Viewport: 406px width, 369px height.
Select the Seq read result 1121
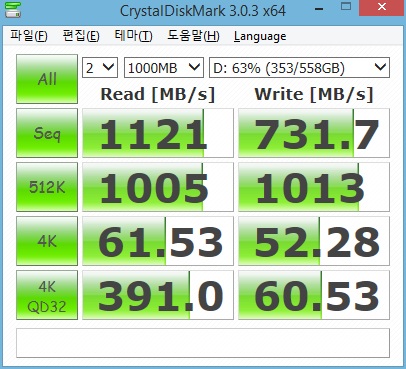pos(158,133)
